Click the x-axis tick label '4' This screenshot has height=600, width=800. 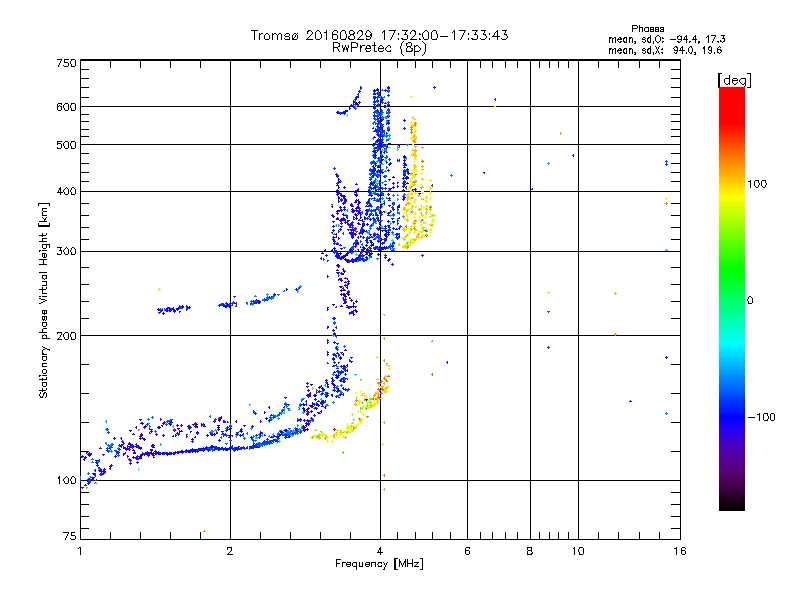[380, 551]
